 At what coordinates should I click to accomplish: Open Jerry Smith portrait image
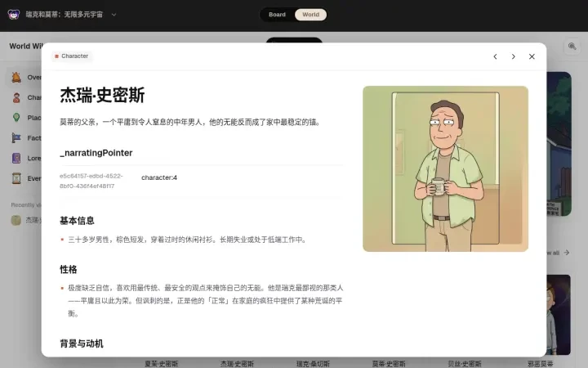pos(446,168)
